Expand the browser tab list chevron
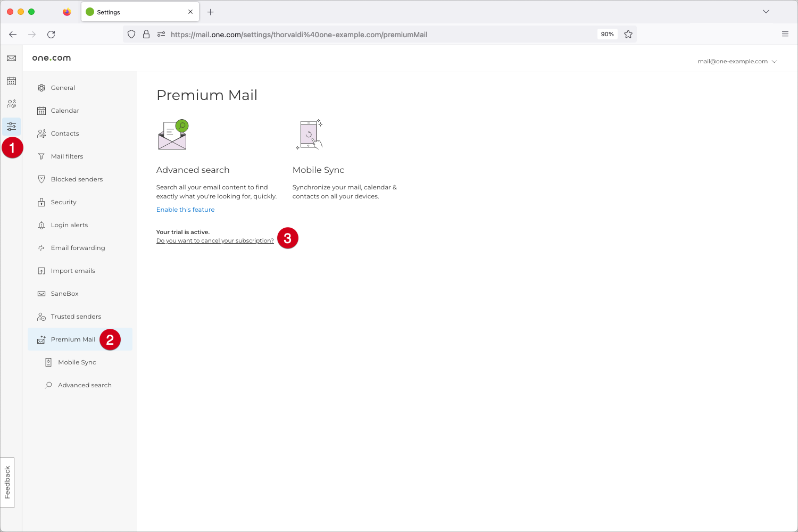This screenshot has height=532, width=798. 766,12
